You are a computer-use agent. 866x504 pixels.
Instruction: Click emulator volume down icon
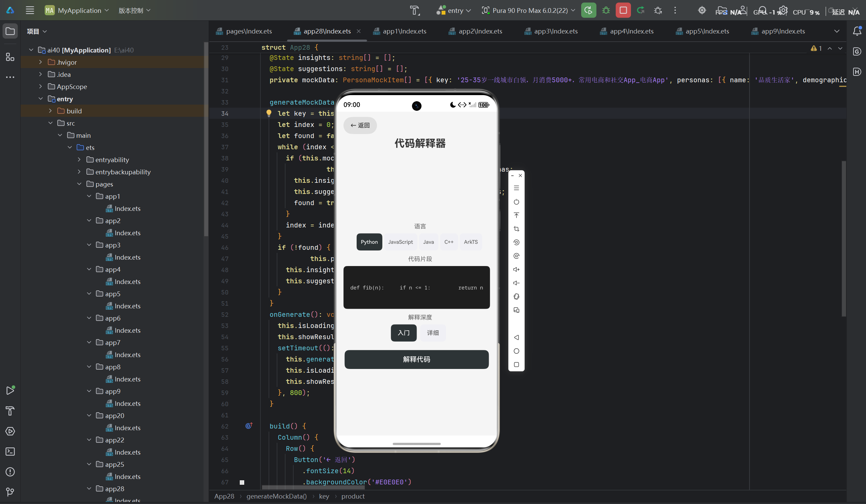click(516, 283)
